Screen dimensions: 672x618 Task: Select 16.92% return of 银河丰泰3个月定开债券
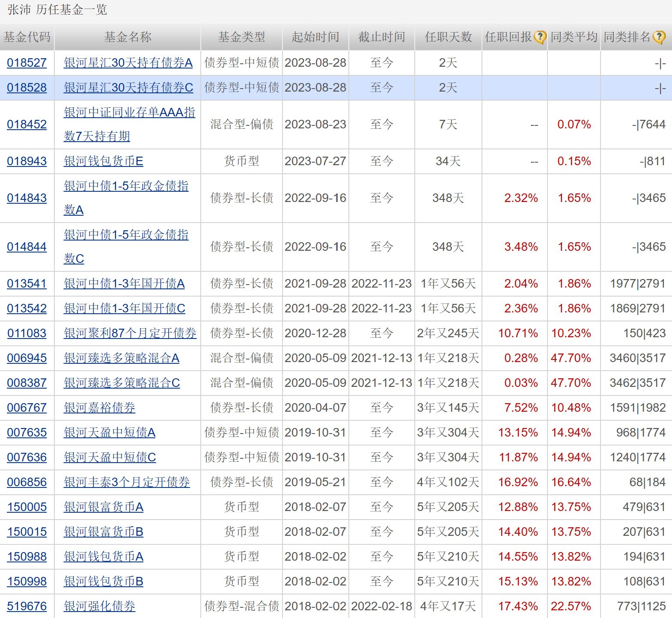coord(518,482)
